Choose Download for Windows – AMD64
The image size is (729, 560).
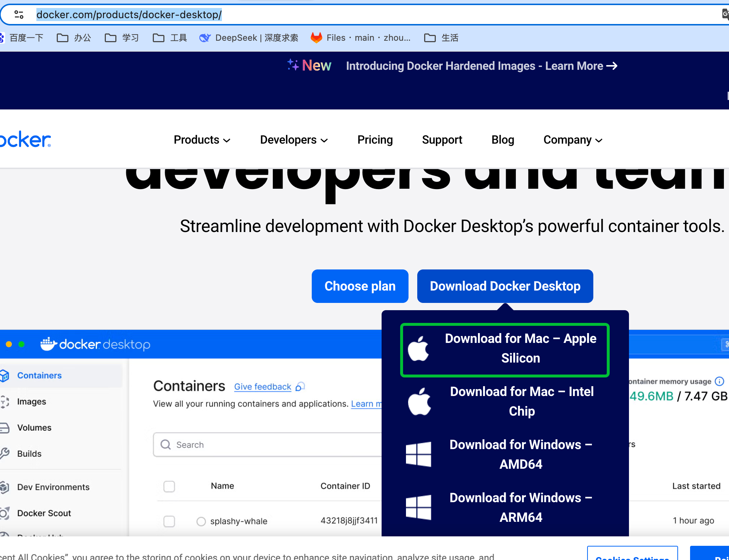[x=505, y=455]
